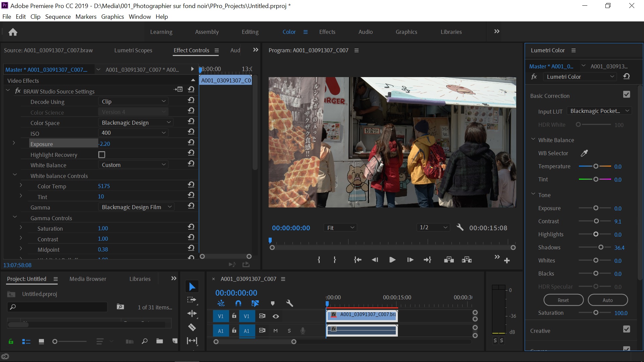
Task: Enable Highlight Recovery checkbox
Action: point(102,155)
